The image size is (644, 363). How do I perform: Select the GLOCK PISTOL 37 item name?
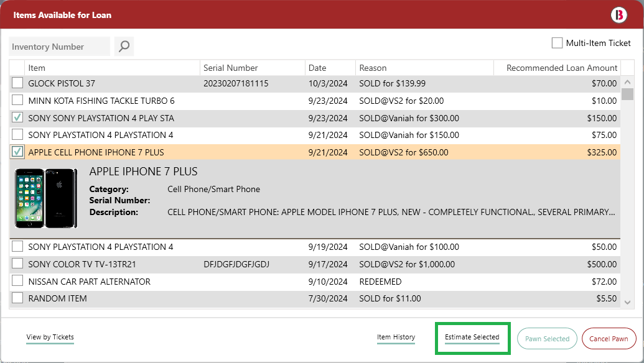pos(62,83)
